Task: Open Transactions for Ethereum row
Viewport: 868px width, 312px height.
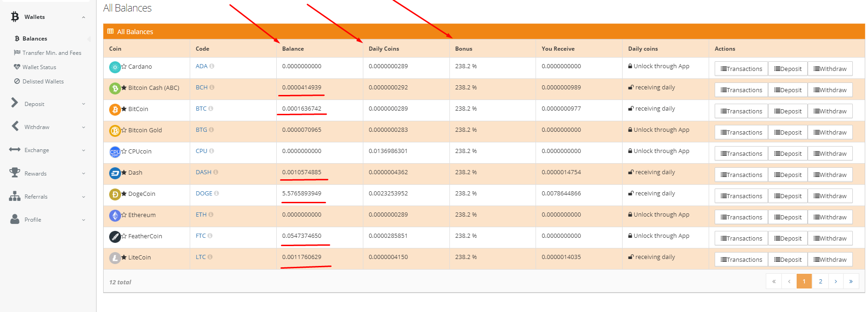Action: 741,217
